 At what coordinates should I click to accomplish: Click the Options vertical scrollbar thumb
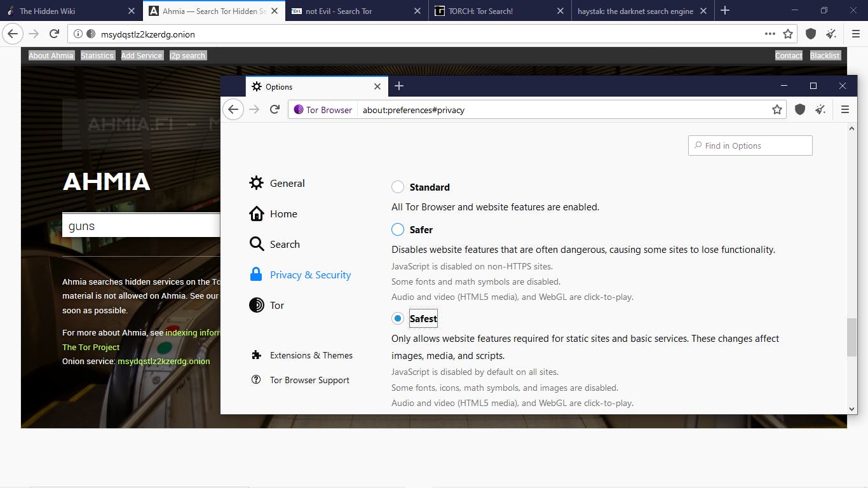coord(852,337)
